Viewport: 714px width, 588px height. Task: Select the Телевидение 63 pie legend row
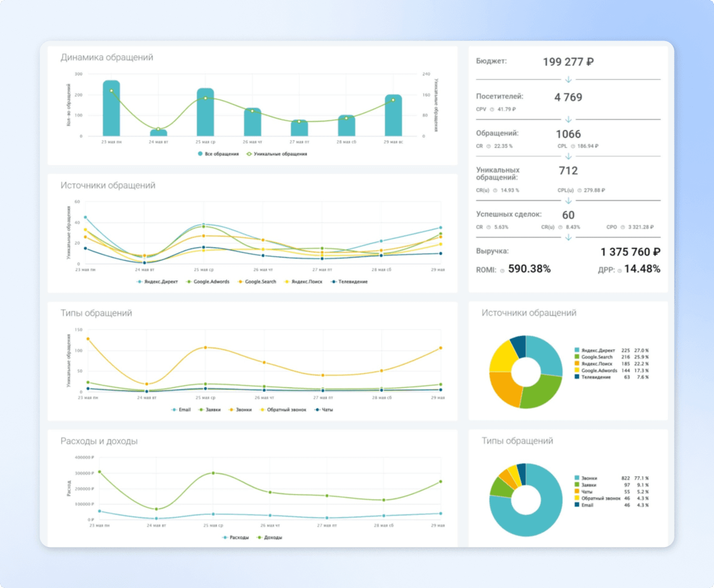click(611, 377)
